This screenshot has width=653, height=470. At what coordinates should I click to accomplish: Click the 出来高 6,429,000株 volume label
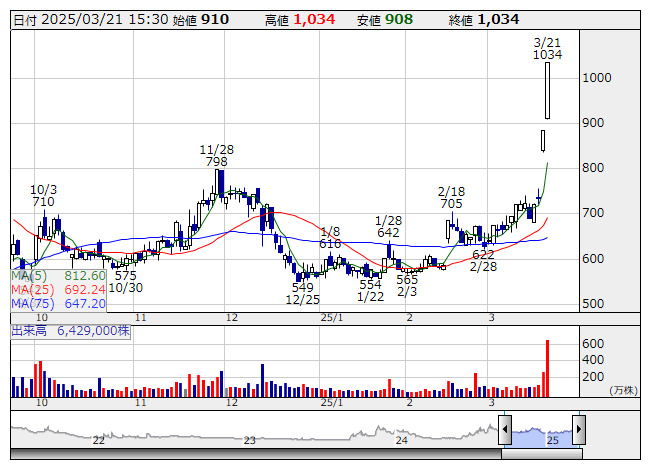pyautogui.click(x=70, y=331)
